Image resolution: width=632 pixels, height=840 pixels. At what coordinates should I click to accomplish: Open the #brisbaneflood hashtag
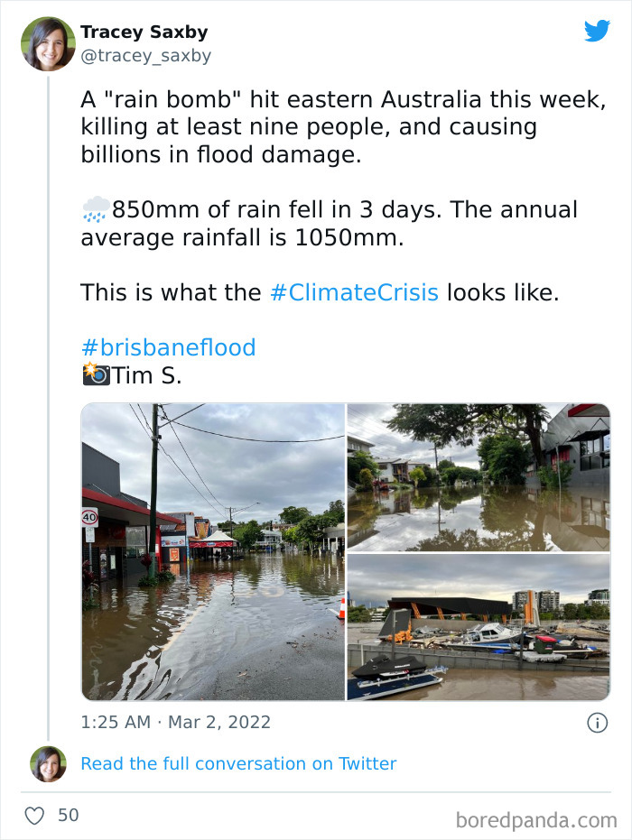point(168,346)
